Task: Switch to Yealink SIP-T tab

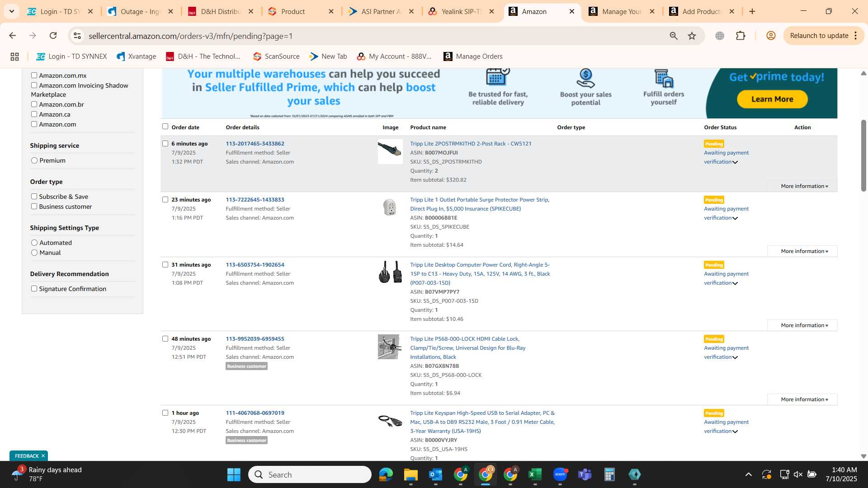Action: pos(461,11)
